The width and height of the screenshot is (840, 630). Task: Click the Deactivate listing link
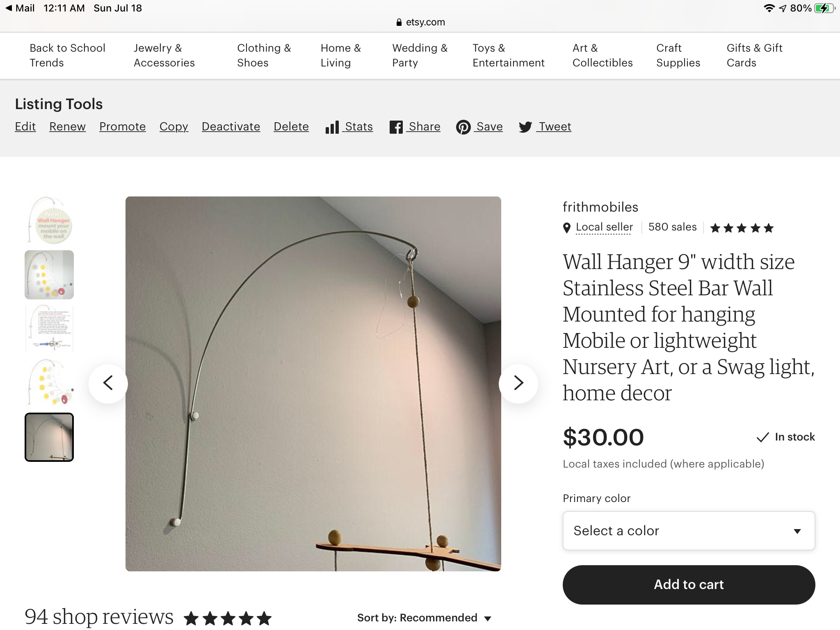[231, 127]
